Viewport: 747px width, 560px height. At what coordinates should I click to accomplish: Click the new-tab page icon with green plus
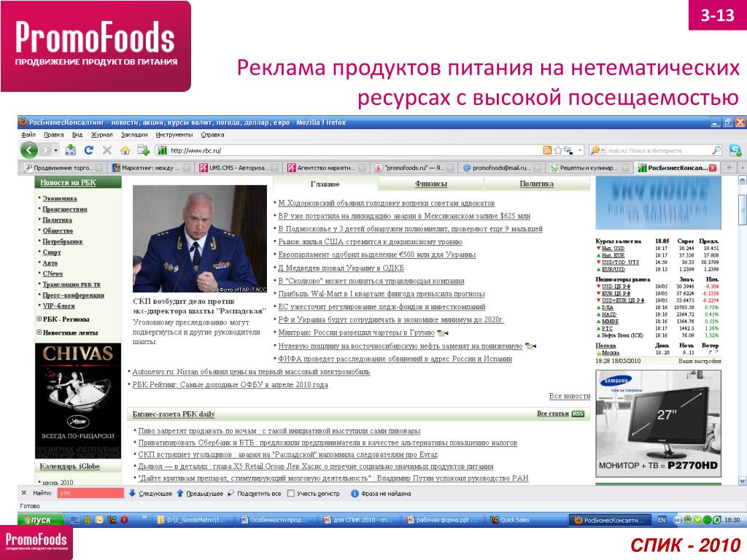coord(144,150)
